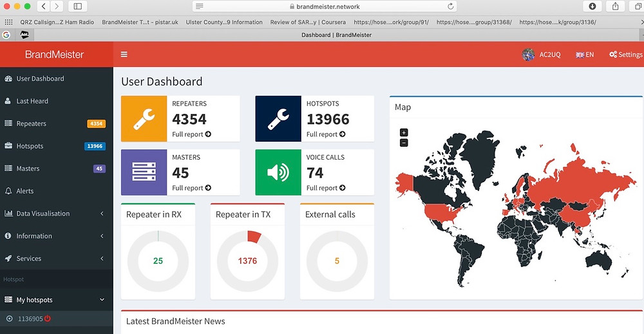The image size is (644, 334).
Task: Click the green Voice Calls speaker icon
Action: 278,172
